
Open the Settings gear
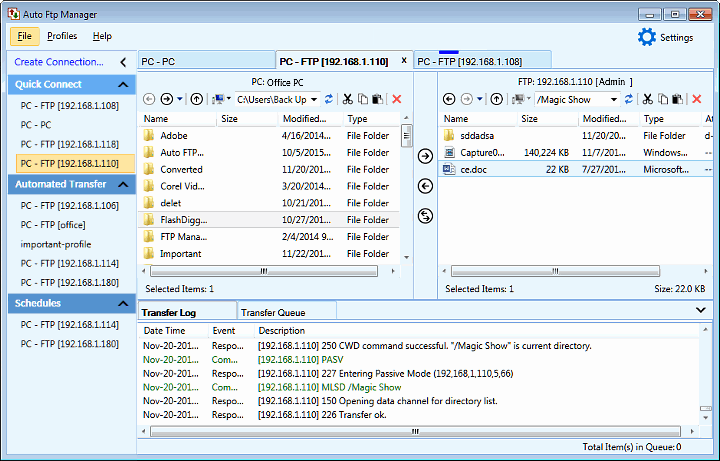click(x=647, y=37)
